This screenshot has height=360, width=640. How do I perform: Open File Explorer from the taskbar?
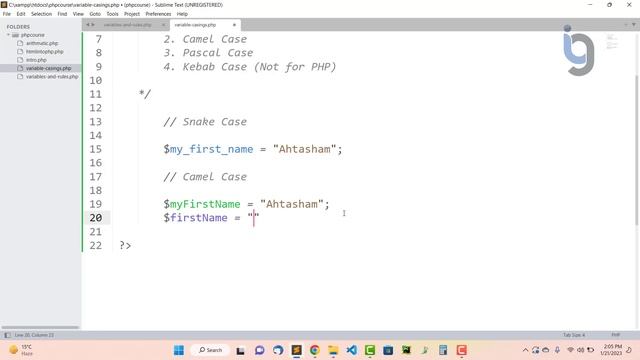333,350
